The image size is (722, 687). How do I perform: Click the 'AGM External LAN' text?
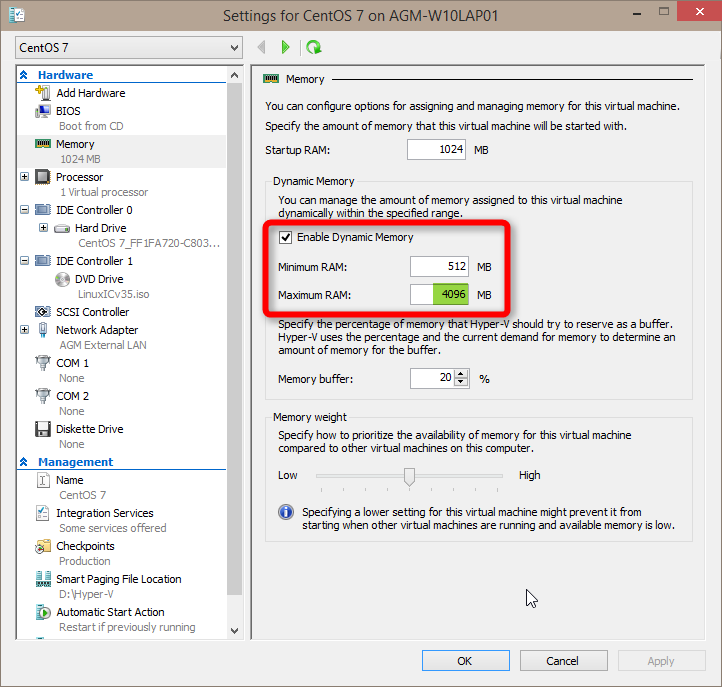(x=103, y=345)
